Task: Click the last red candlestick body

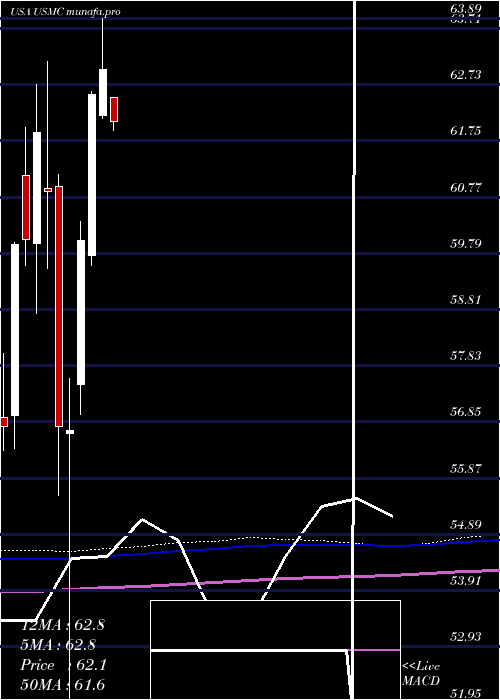Action: pyautogui.click(x=114, y=109)
